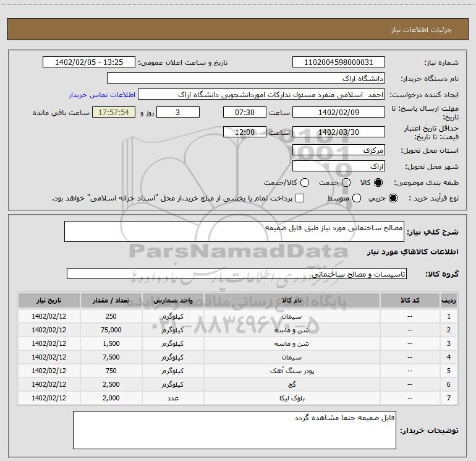The image size is (476, 461).
Task: Click the need number field 1102004598000031
Action: [x=339, y=62]
